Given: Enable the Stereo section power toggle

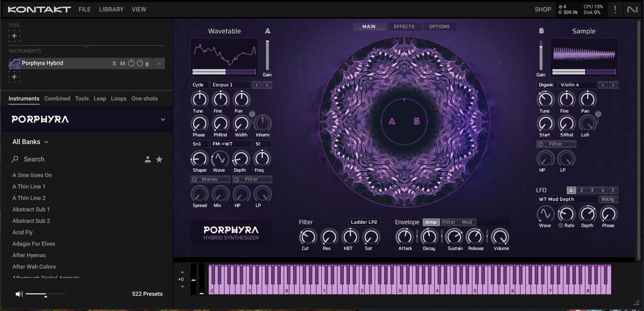Looking at the screenshot, I should (195, 179).
